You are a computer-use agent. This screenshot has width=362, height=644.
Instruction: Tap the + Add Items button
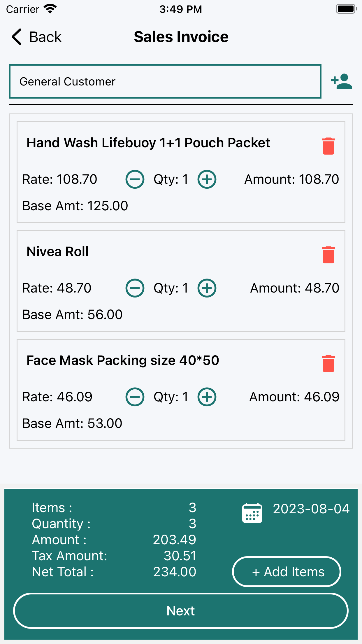tap(287, 572)
